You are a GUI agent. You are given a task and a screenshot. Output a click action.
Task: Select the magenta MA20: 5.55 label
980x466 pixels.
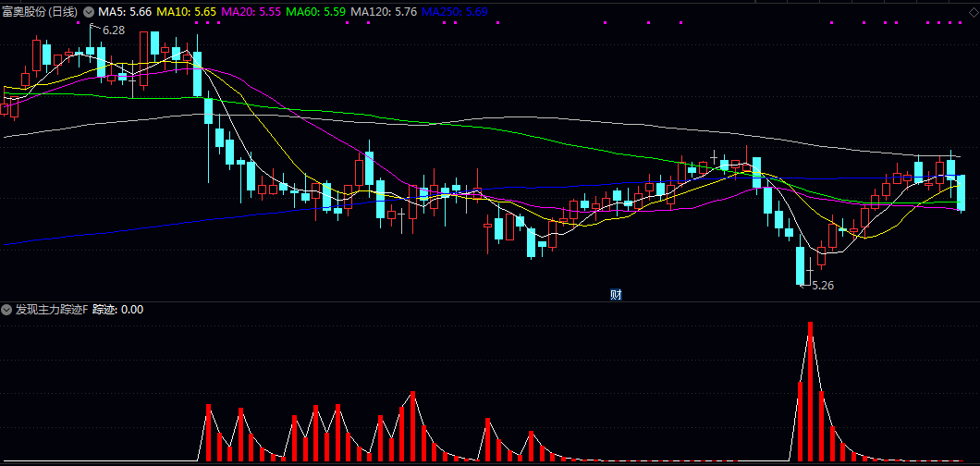(251, 12)
